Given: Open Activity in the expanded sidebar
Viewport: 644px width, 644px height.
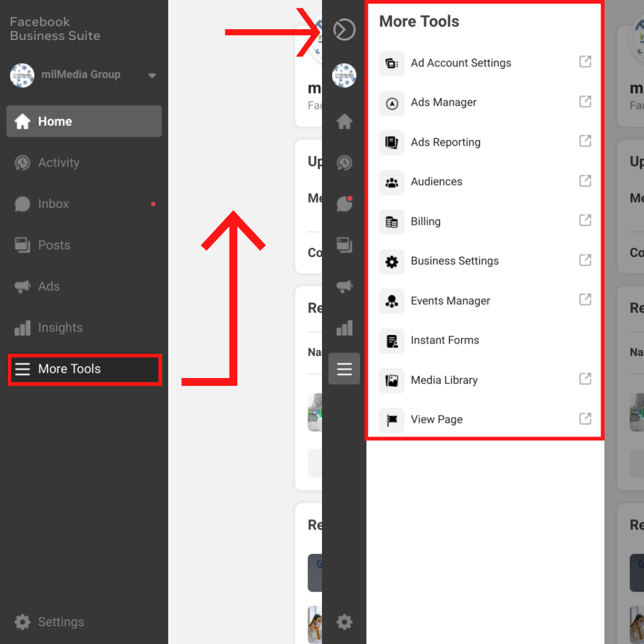Looking at the screenshot, I should click(x=84, y=163).
